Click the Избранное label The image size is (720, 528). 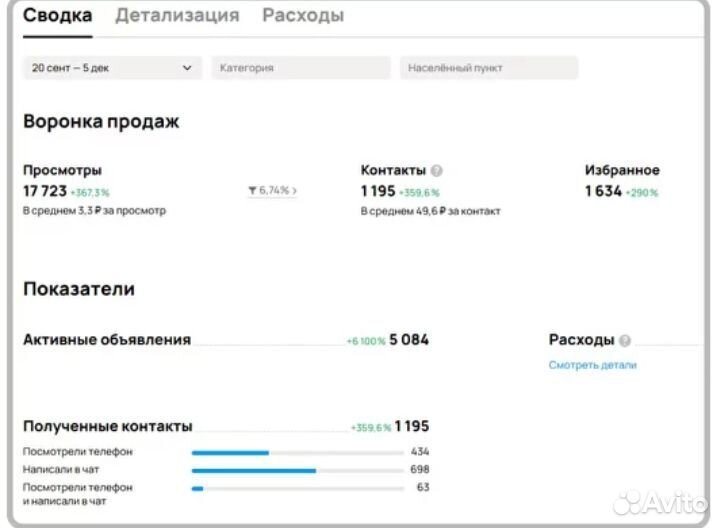[622, 170]
